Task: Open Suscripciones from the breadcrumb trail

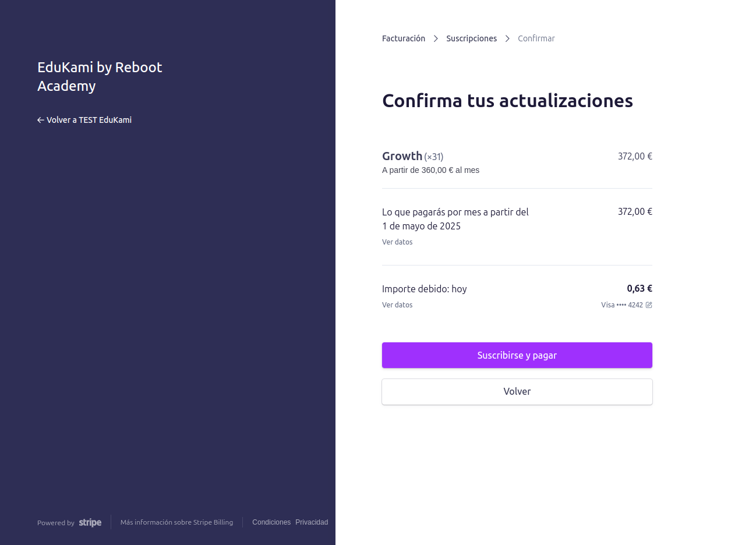Action: (472, 38)
